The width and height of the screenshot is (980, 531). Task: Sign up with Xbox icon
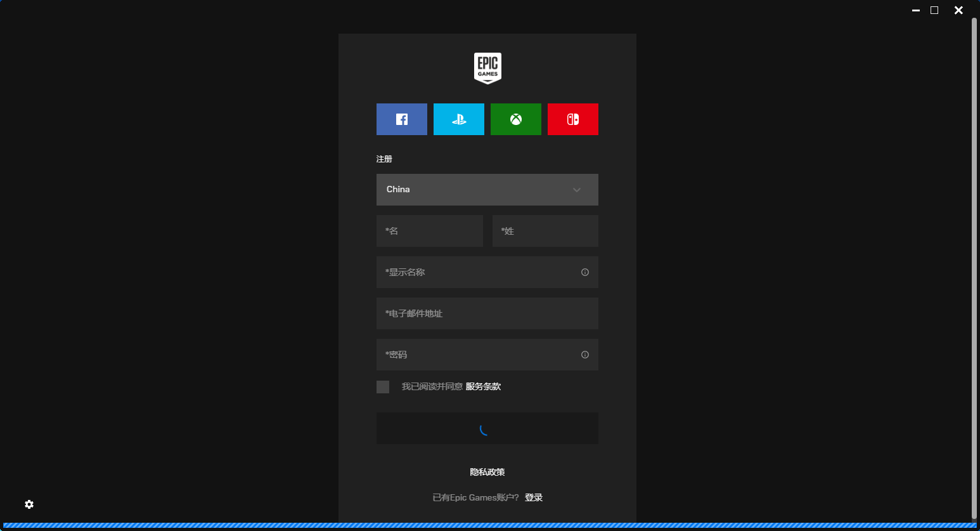[515, 119]
